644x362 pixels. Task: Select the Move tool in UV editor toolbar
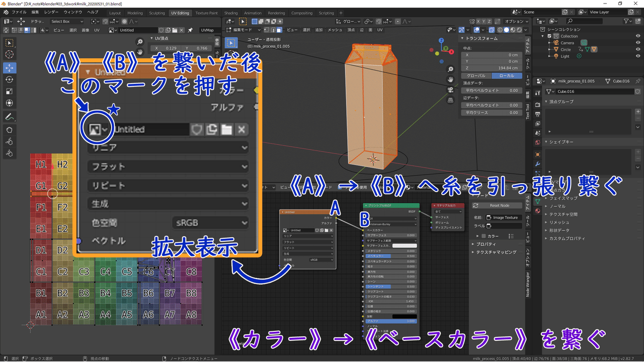coord(10,68)
